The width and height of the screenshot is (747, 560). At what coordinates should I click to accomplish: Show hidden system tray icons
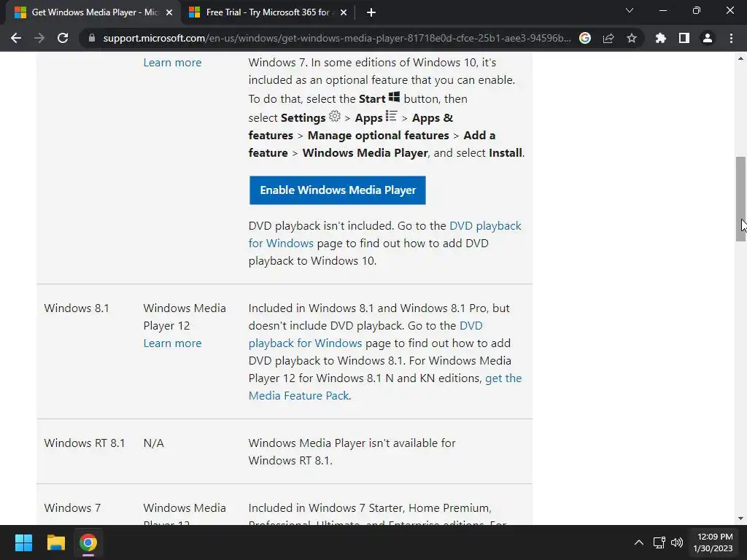click(639, 542)
